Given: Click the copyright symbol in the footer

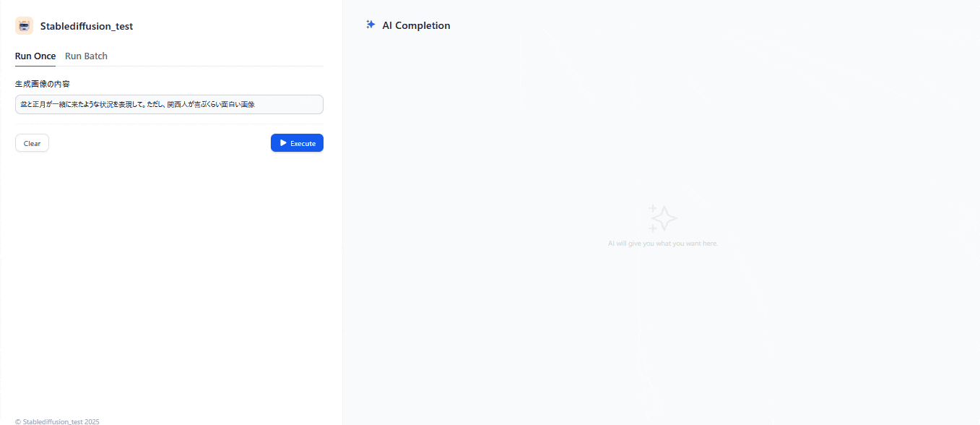Looking at the screenshot, I should (17, 421).
